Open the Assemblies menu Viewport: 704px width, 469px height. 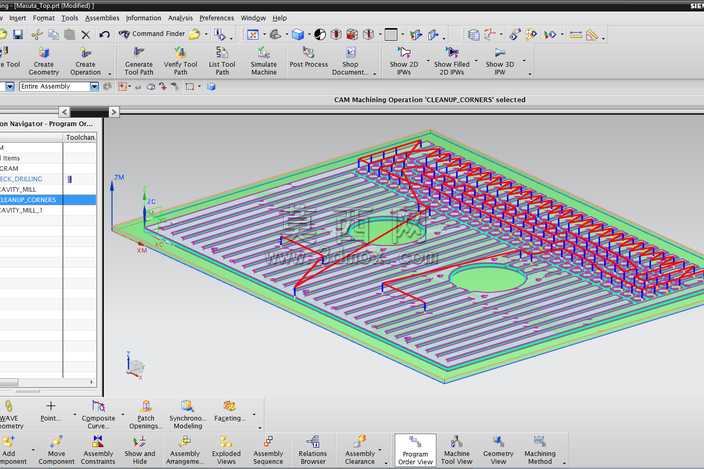[102, 18]
